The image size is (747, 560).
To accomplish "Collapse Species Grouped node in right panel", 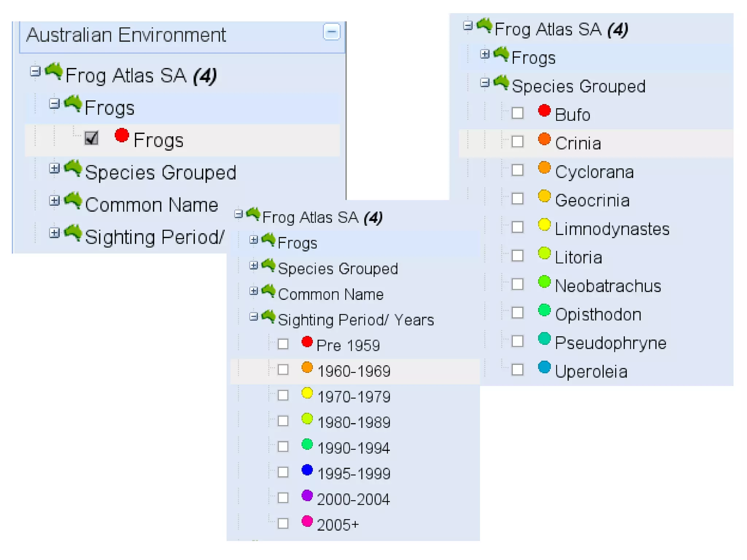I will pos(485,83).
